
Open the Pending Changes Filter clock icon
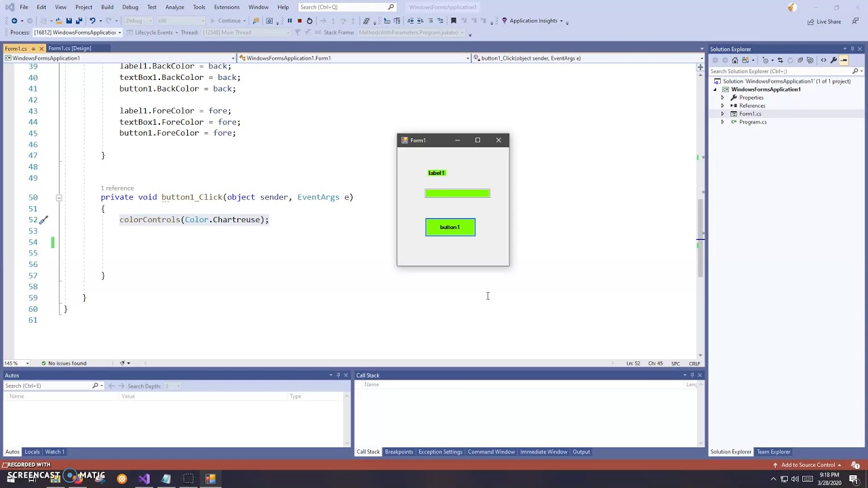pyautogui.click(x=766, y=60)
